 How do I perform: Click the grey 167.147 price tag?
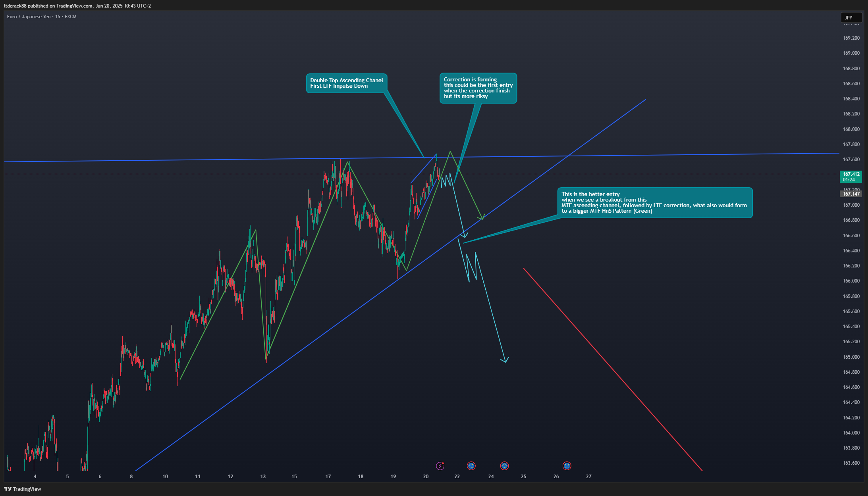pyautogui.click(x=851, y=194)
